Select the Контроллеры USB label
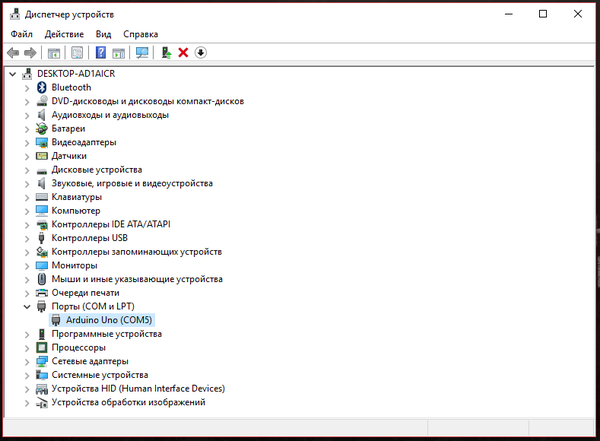 click(x=90, y=238)
